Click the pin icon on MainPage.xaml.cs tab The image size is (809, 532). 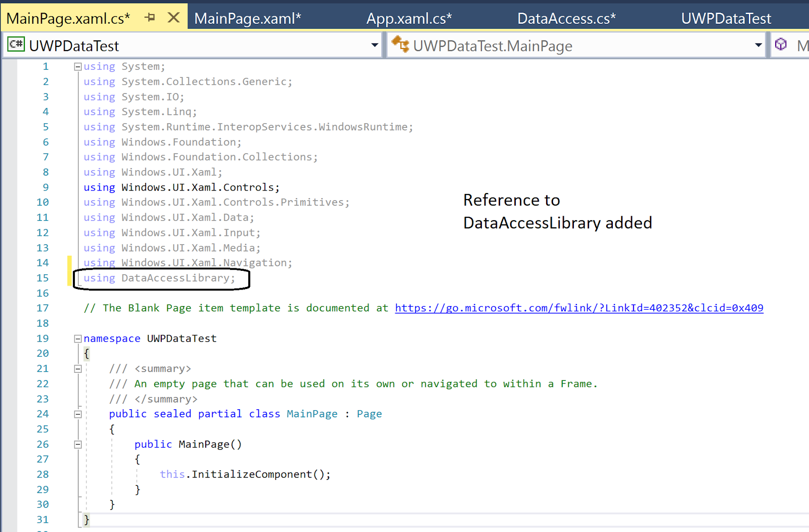150,17
